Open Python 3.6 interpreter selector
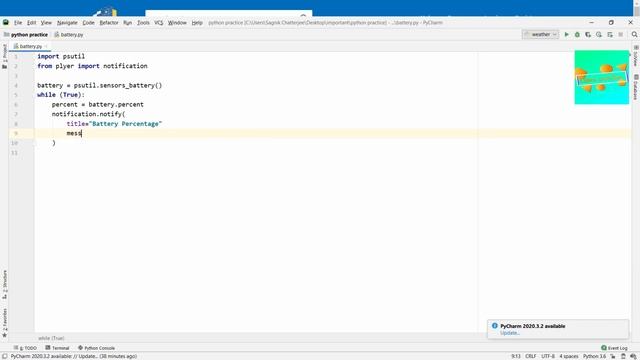This screenshot has height=360, width=640. pyautogui.click(x=594, y=356)
